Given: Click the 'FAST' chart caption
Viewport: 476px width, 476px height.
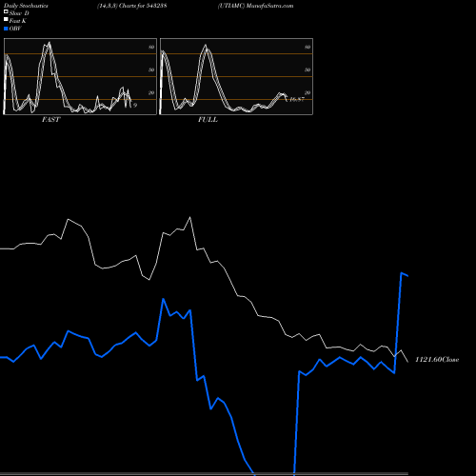Looking at the screenshot, I should click(x=50, y=120).
